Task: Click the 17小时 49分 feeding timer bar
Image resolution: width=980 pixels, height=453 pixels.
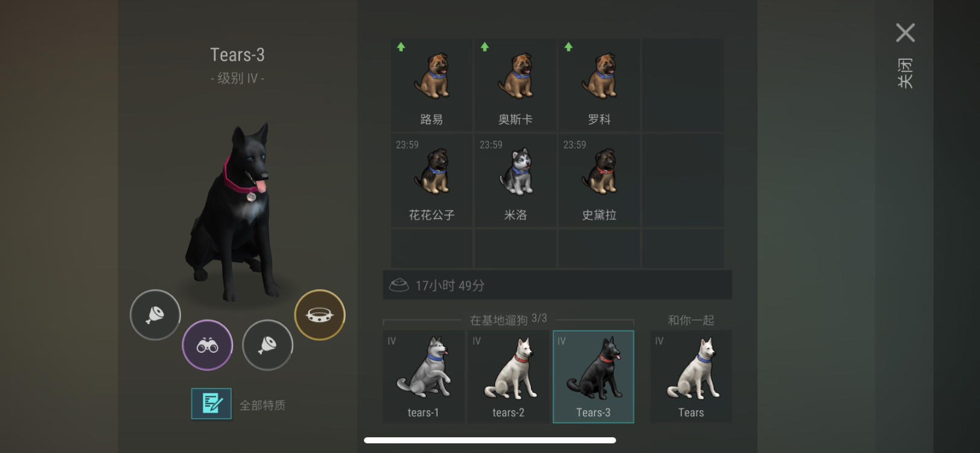Action: (x=558, y=285)
